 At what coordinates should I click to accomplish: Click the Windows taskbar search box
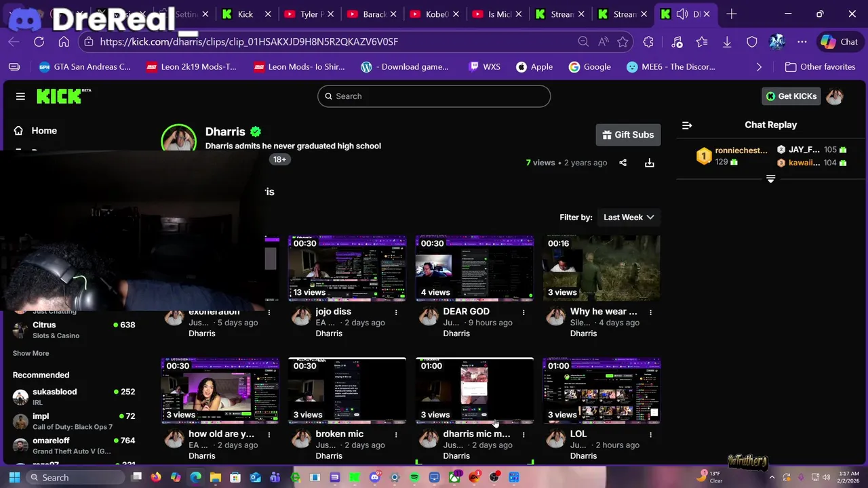tap(76, 477)
